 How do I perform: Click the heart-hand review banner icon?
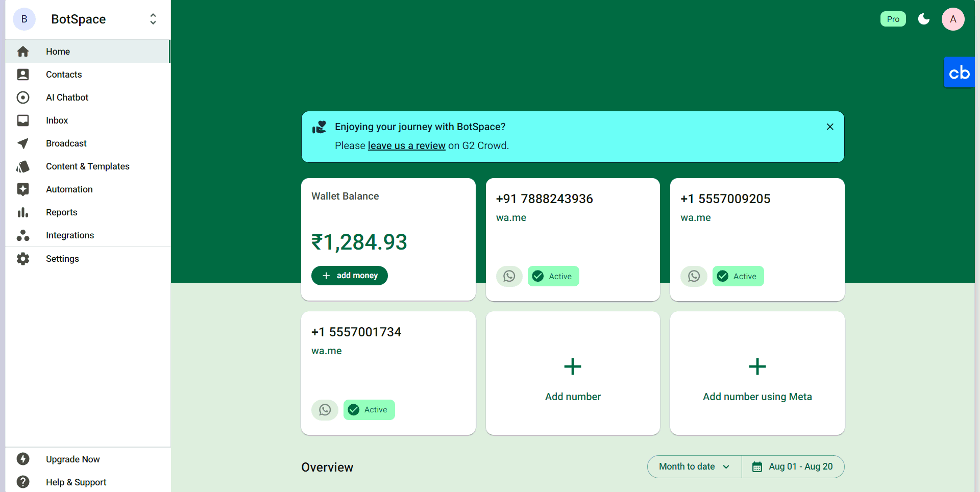pos(319,127)
